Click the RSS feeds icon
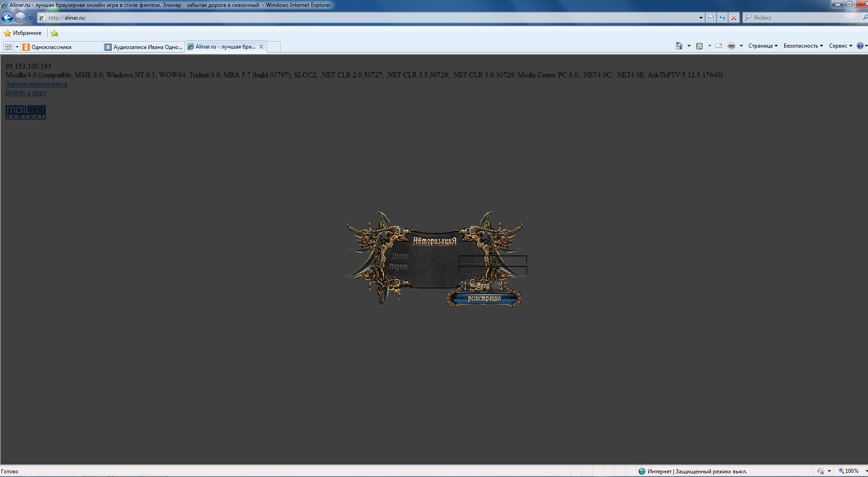This screenshot has height=477, width=868. pos(699,46)
